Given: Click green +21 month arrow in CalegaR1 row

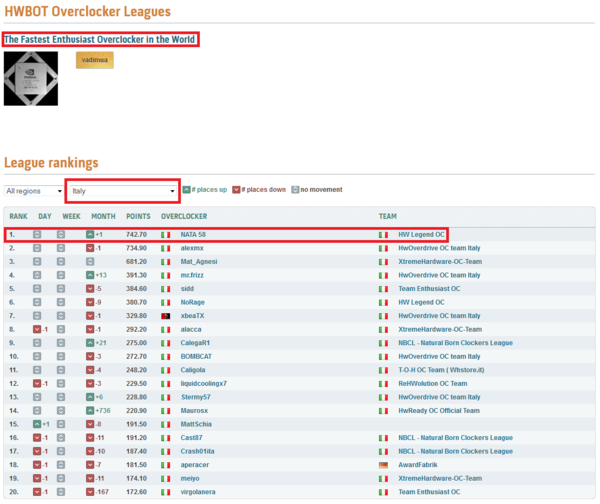Looking at the screenshot, I should (x=90, y=343).
